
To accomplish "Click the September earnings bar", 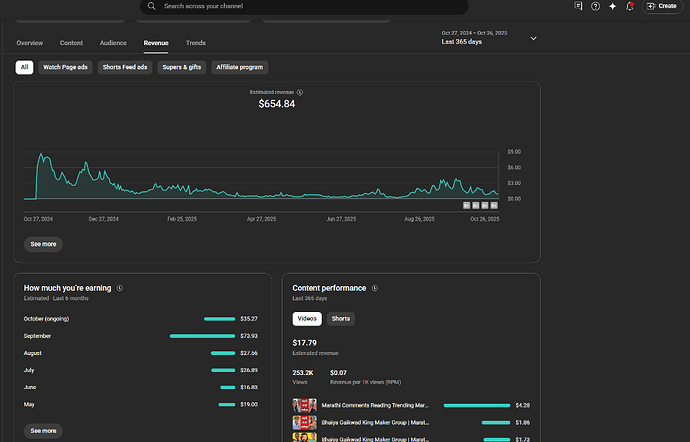I will point(201,336).
